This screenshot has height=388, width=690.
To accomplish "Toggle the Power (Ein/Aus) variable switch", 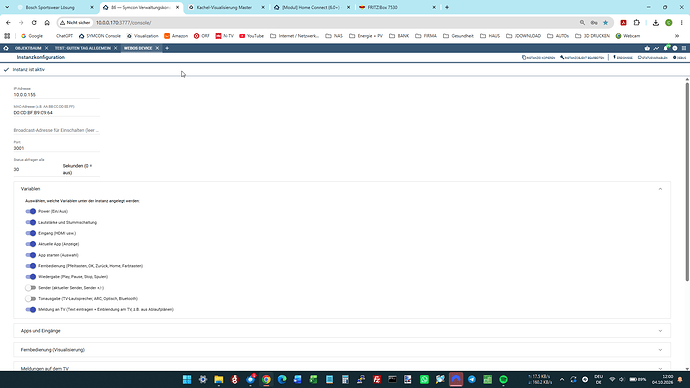I will [x=30, y=211].
